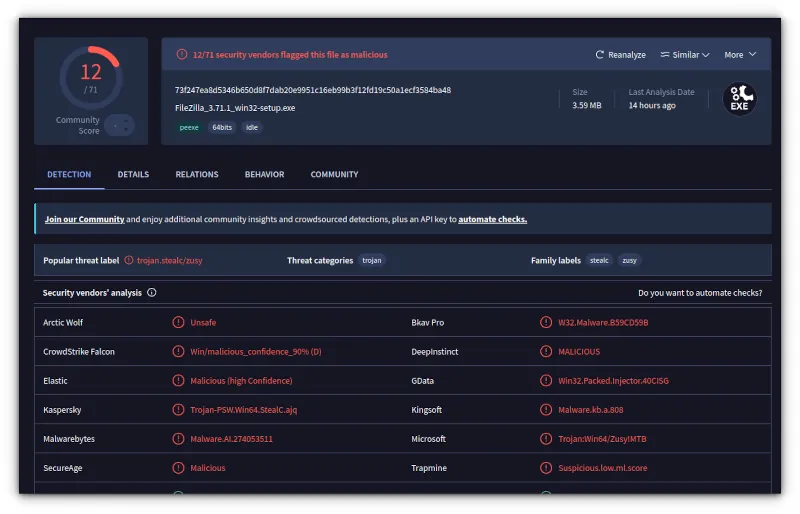Click the Malwarebytes alert icon
The image size is (800, 514).
(178, 439)
